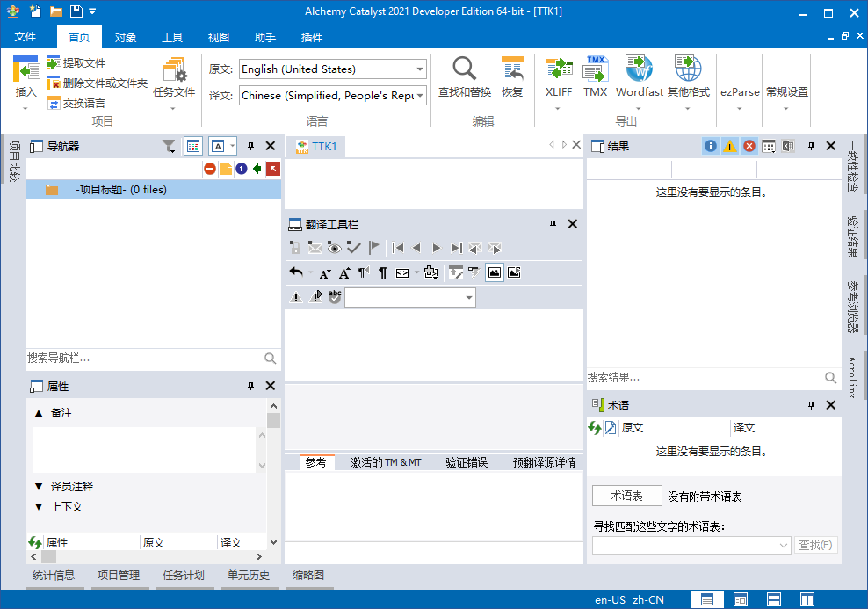The width and height of the screenshot is (868, 609).
Task: Go to next segment in translation toolbar
Action: pos(437,248)
